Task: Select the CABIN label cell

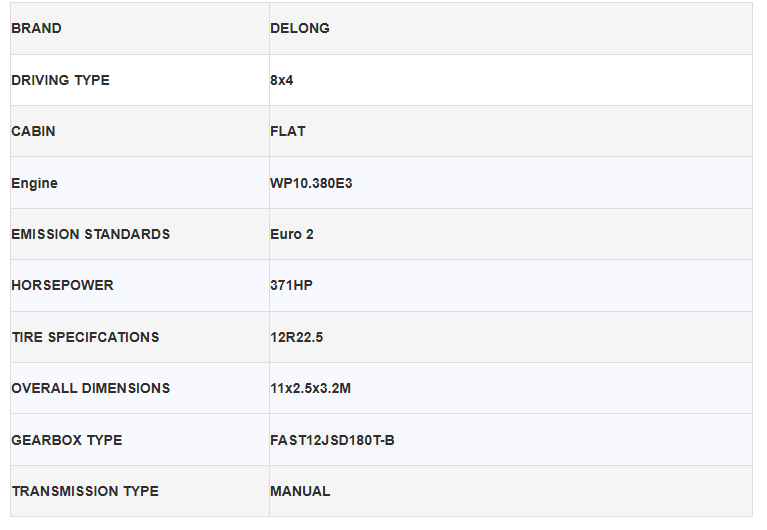Action: coord(33,131)
